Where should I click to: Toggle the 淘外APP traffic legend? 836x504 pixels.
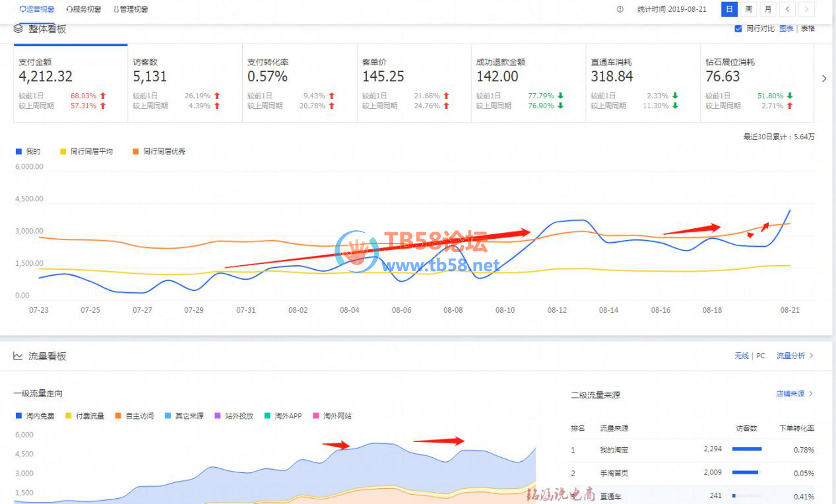tap(283, 416)
